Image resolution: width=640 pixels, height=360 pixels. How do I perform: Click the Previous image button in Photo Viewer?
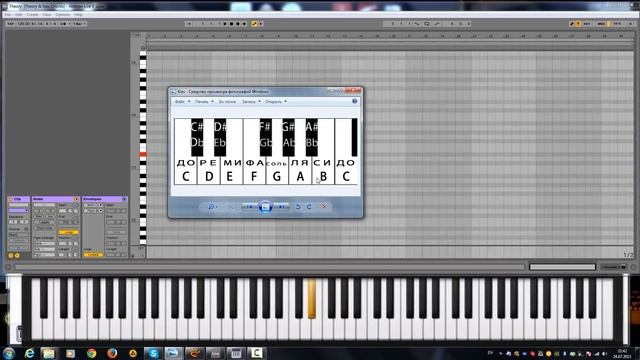coord(249,207)
